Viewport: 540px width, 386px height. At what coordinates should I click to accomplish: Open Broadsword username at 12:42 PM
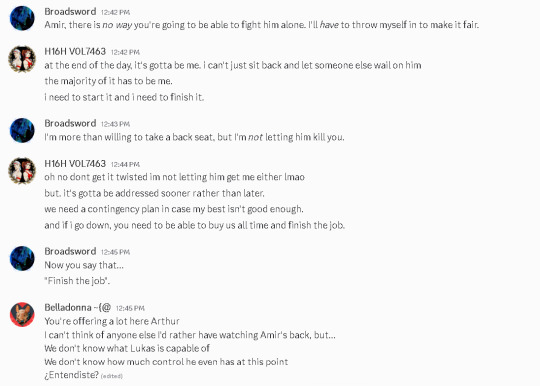(x=70, y=11)
